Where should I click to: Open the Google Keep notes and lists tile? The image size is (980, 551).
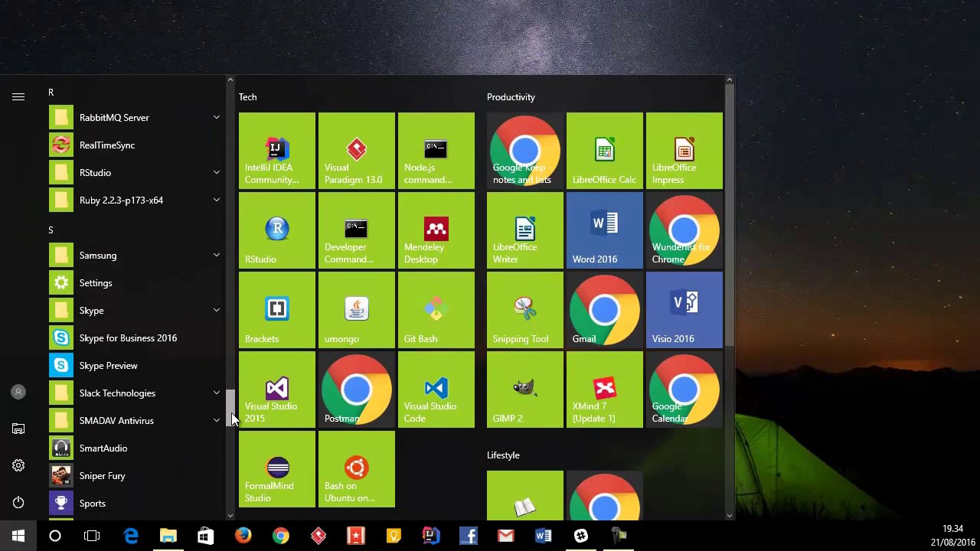coord(525,151)
